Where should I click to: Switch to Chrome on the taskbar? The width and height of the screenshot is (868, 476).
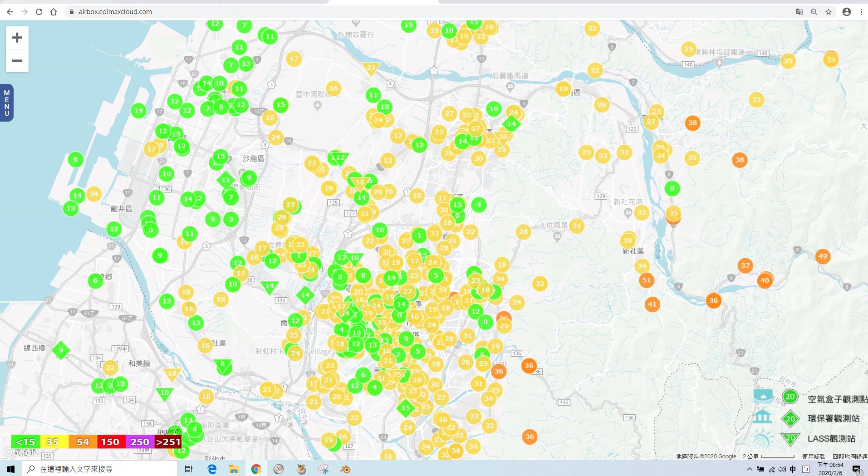tap(256, 469)
